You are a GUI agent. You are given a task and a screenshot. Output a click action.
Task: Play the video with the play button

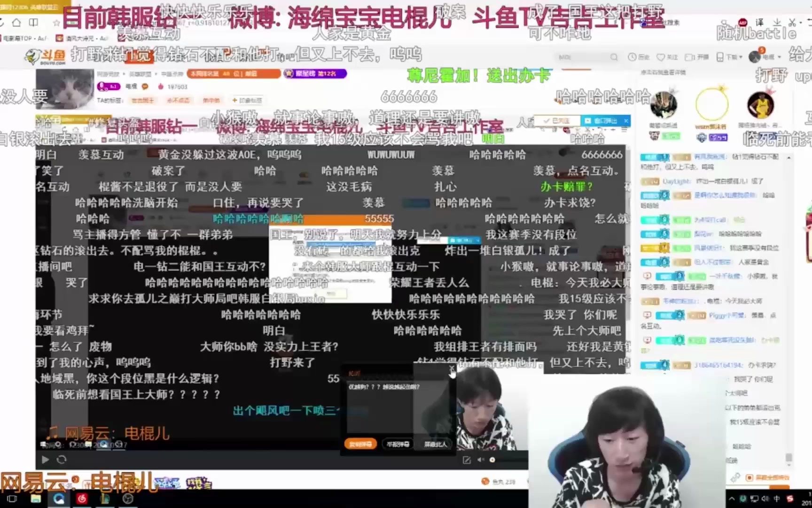tap(45, 460)
